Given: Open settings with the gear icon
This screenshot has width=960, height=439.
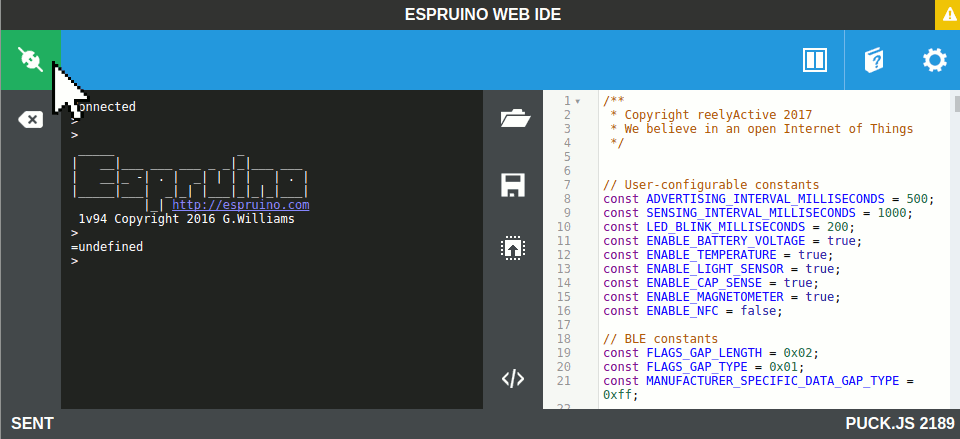Looking at the screenshot, I should [934, 60].
